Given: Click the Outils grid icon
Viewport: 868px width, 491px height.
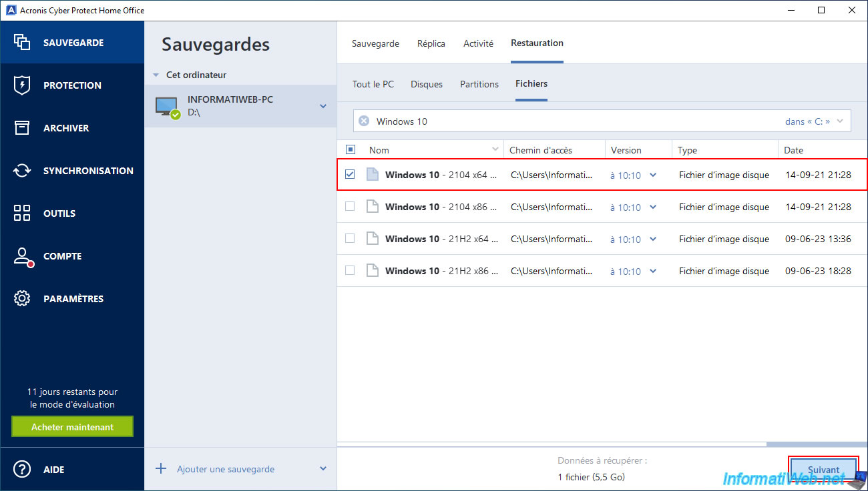Looking at the screenshot, I should click(22, 213).
